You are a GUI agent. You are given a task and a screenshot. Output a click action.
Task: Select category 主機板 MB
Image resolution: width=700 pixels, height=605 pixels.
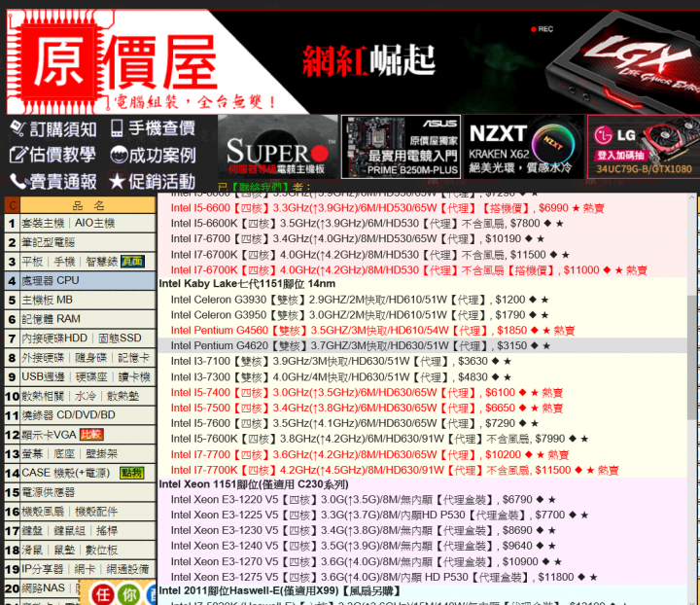[x=87, y=300]
